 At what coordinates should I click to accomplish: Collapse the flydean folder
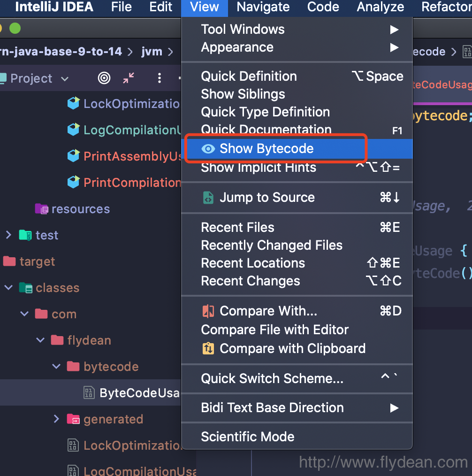pyautogui.click(x=41, y=340)
